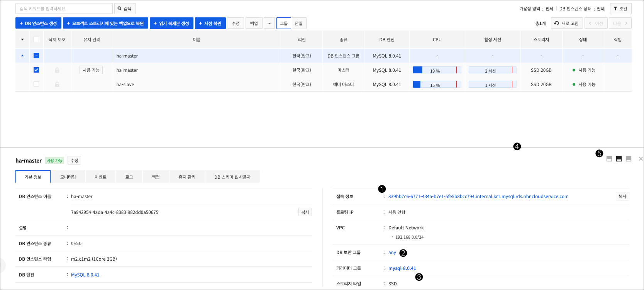Open the connection domain link

tap(478, 197)
